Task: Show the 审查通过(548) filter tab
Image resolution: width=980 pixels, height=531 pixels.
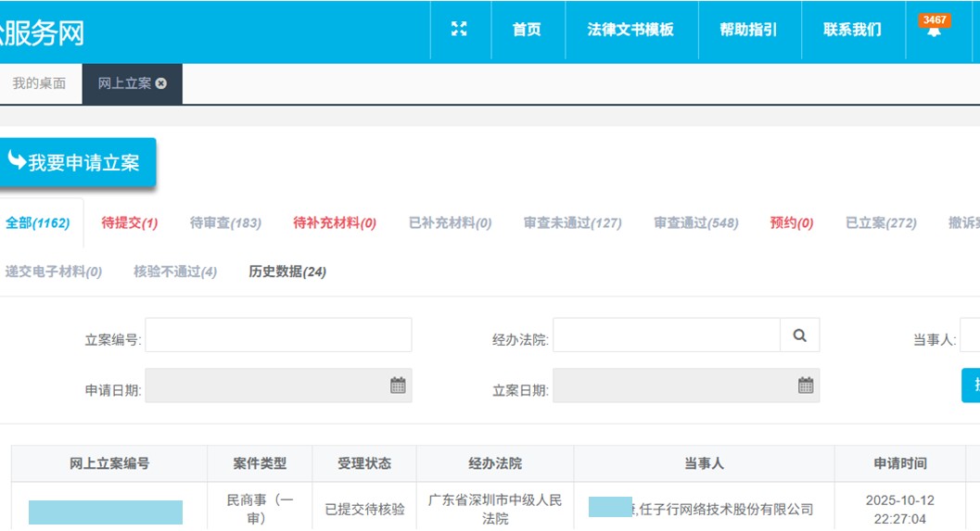Action: [x=696, y=223]
